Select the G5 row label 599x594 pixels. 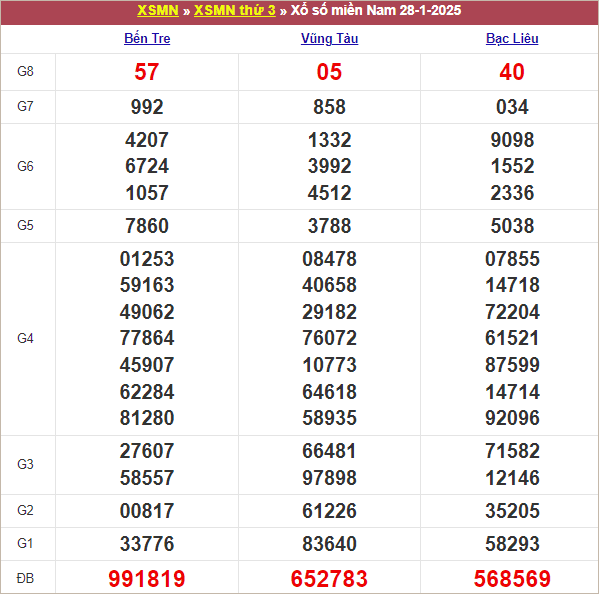click(x=25, y=225)
